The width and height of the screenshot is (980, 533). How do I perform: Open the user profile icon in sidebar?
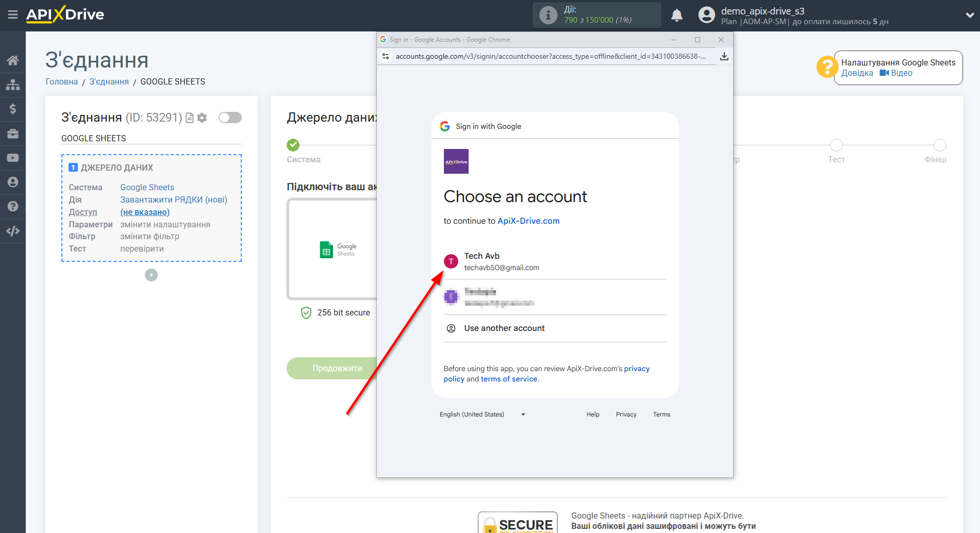tap(13, 182)
